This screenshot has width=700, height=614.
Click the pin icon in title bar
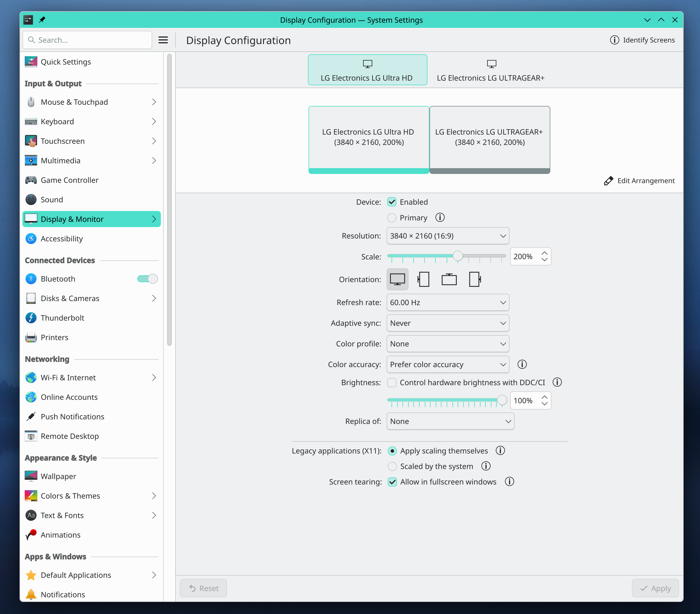point(42,20)
